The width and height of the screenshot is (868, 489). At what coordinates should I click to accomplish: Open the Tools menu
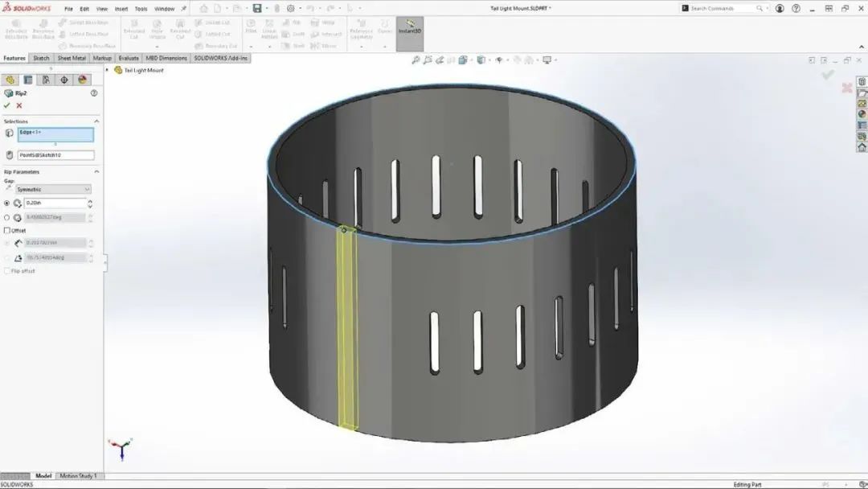point(141,8)
